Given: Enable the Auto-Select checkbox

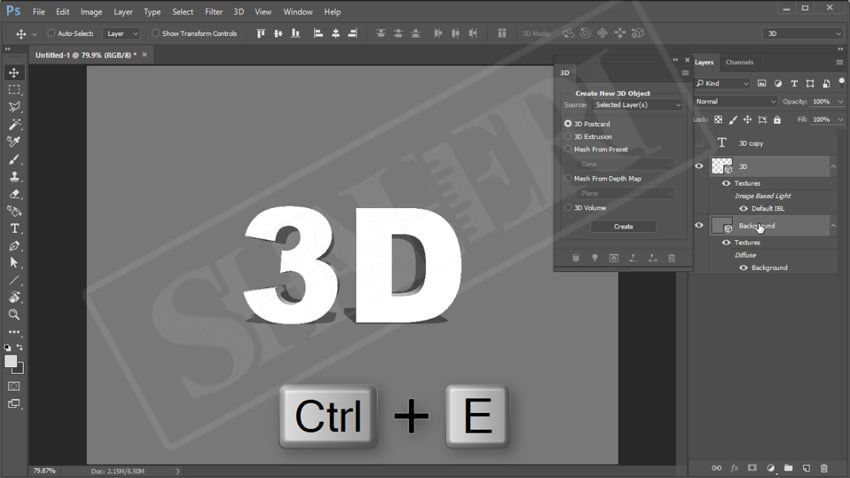Looking at the screenshot, I should pos(51,33).
